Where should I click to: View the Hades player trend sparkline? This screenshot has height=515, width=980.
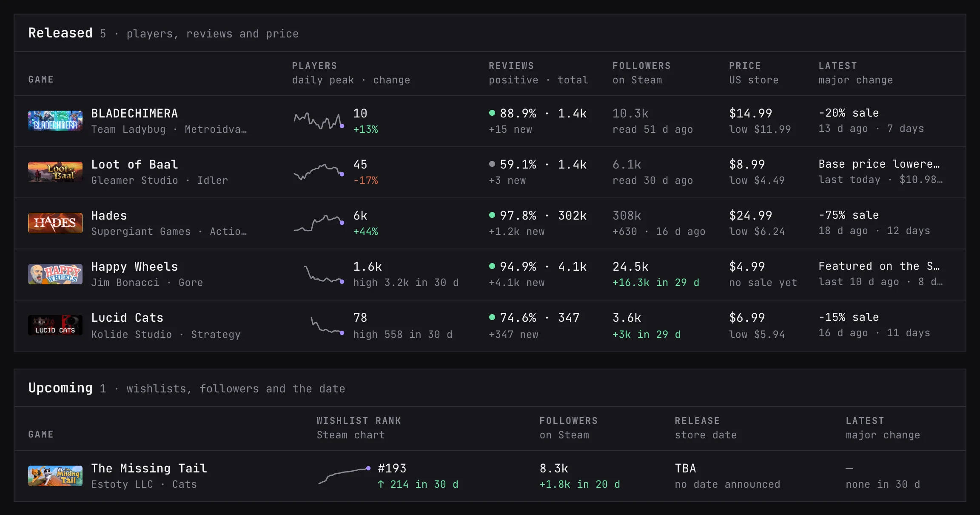[x=319, y=223]
